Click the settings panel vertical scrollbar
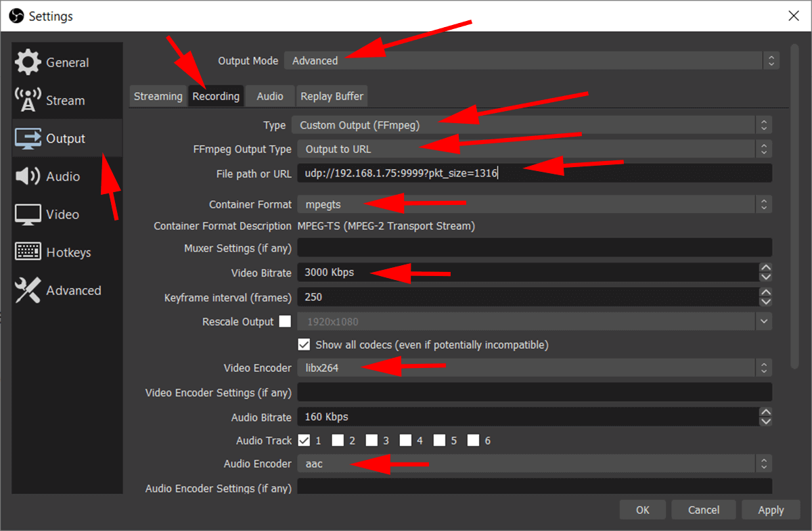The height and width of the screenshot is (531, 812). (794, 206)
